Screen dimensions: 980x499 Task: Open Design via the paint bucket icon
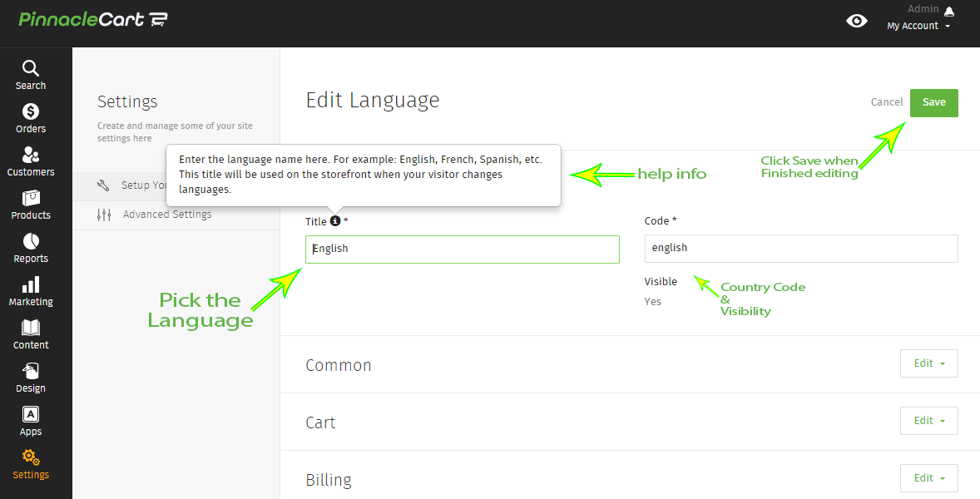(31, 371)
